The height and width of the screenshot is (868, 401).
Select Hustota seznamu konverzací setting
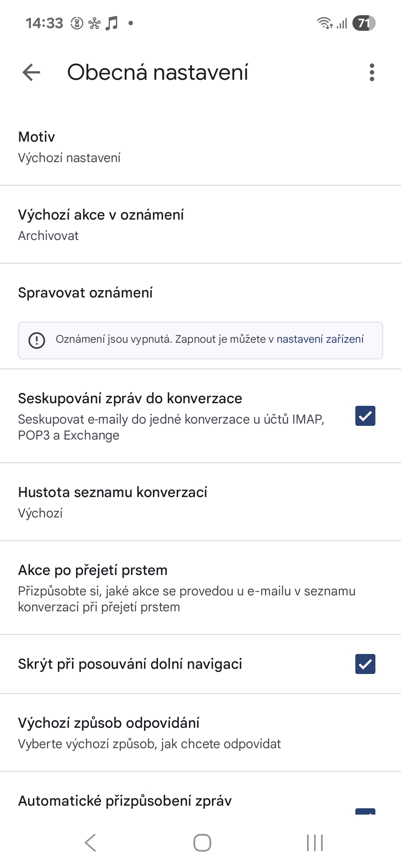(x=200, y=502)
